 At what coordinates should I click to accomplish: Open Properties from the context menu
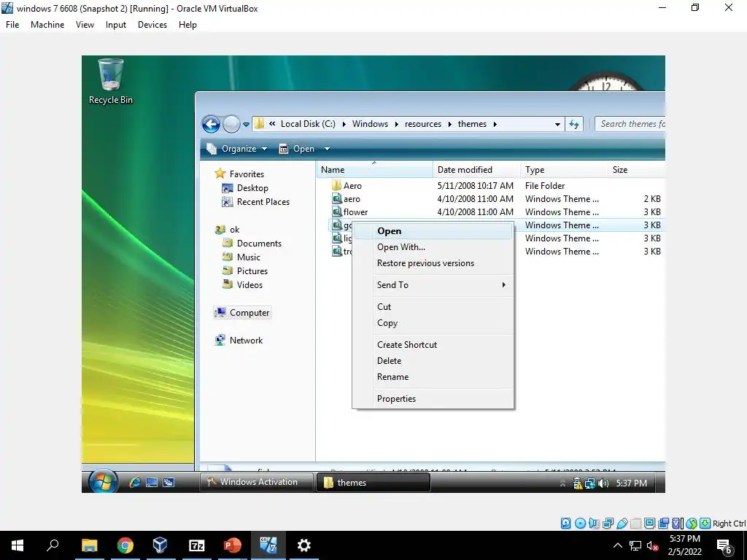[433, 399]
